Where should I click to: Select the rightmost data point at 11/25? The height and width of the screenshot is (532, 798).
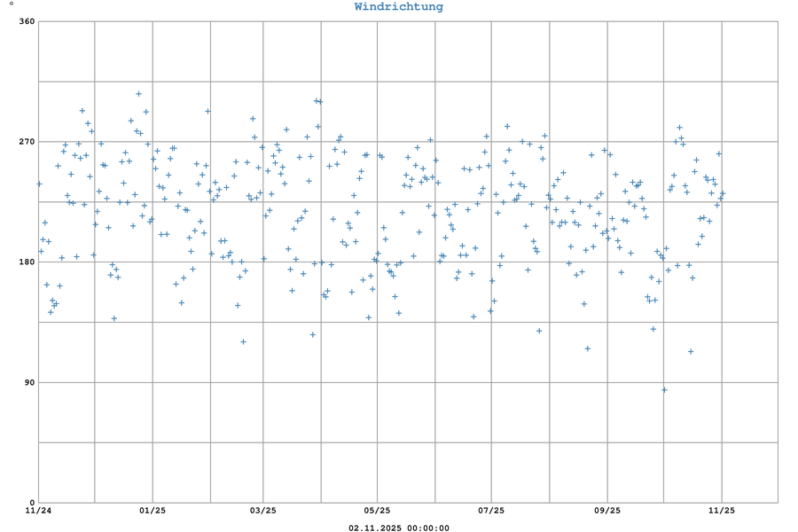click(x=723, y=193)
